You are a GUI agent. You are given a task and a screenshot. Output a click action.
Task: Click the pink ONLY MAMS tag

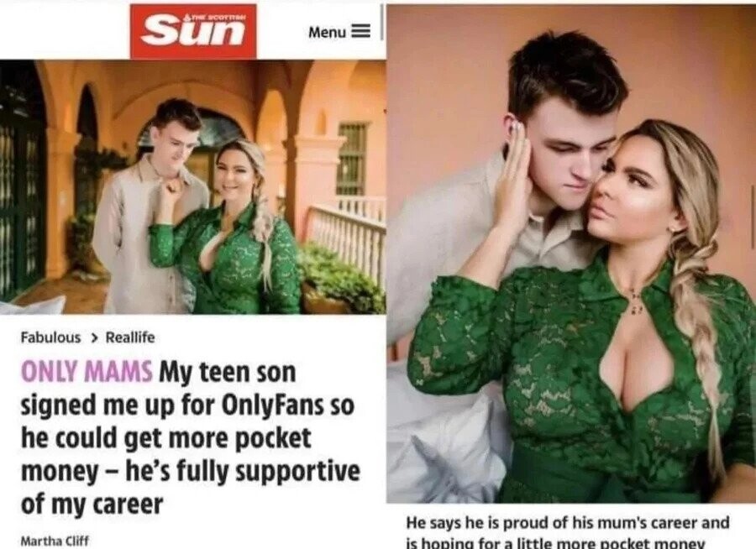pyautogui.click(x=87, y=372)
